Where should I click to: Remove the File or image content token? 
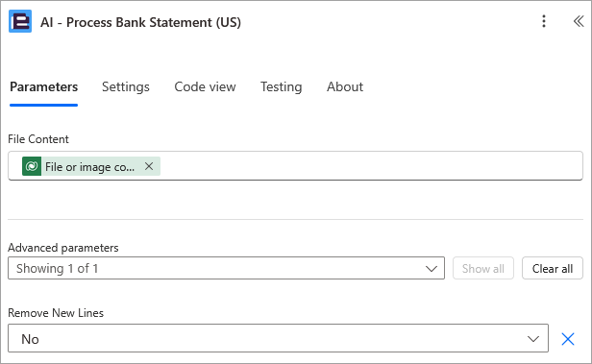149,166
